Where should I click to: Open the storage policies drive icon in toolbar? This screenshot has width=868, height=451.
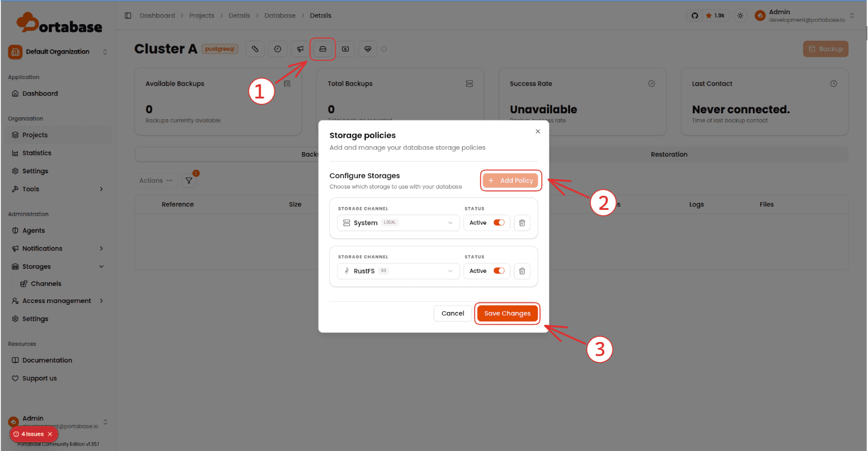323,49
